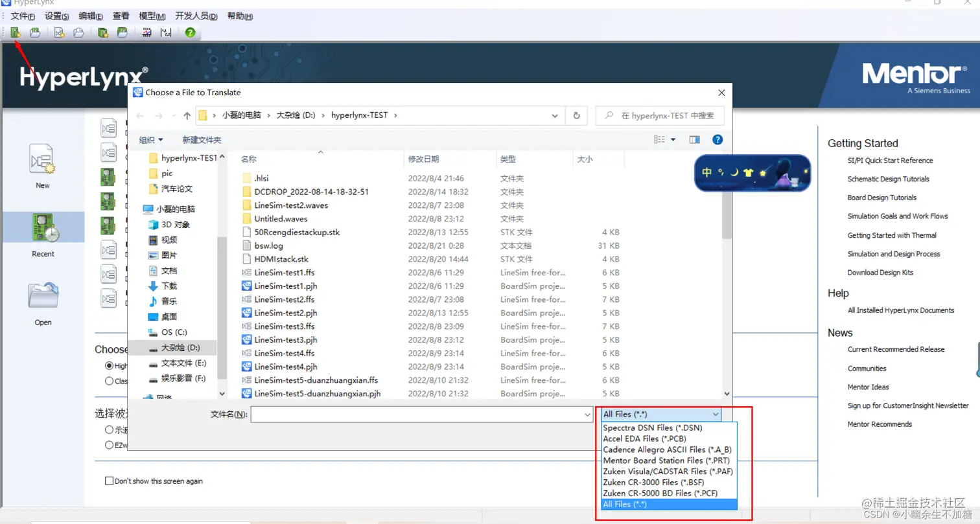Open the 文件(F) menu

(23, 16)
